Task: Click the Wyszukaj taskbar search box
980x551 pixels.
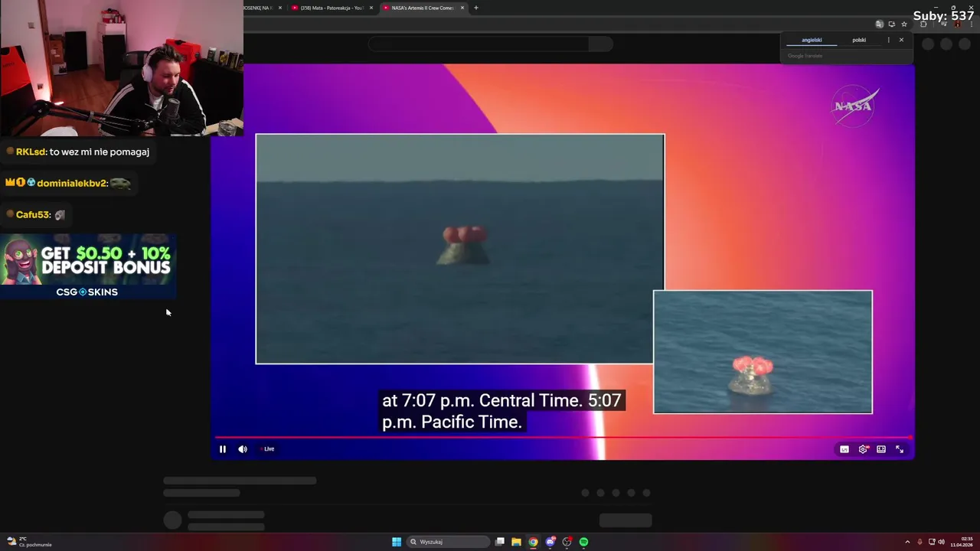Action: tap(449, 542)
